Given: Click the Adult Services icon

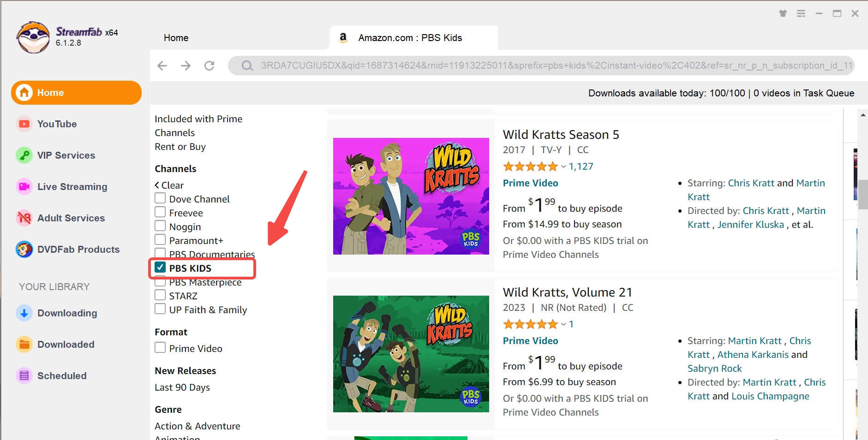Looking at the screenshot, I should point(24,218).
